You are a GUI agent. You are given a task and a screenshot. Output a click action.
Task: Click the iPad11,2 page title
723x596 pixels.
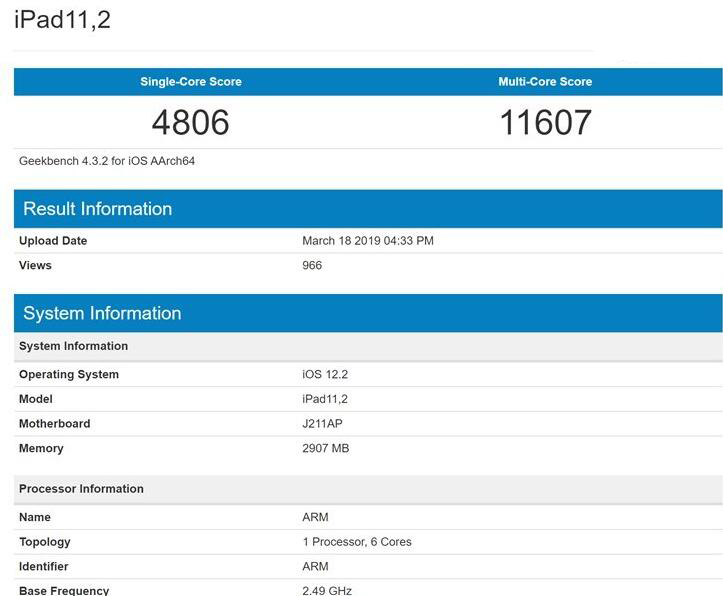click(62, 20)
